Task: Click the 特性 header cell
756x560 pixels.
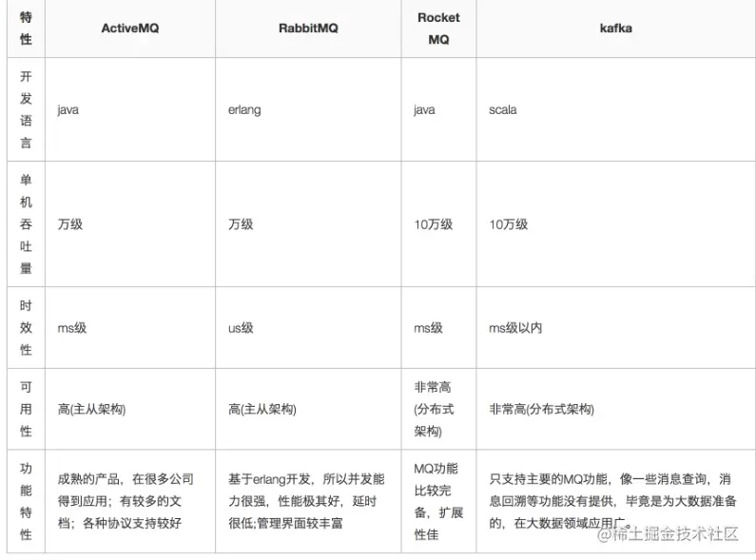Action: [26, 29]
